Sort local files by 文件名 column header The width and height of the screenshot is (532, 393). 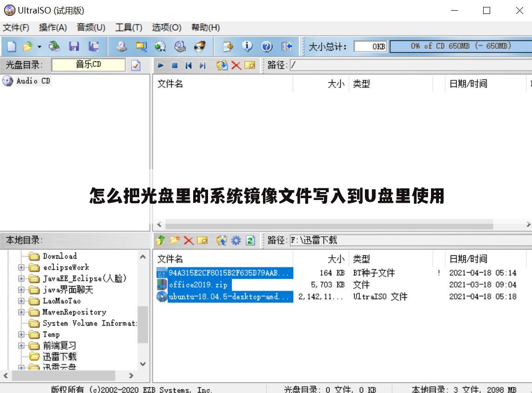pyautogui.click(x=223, y=260)
